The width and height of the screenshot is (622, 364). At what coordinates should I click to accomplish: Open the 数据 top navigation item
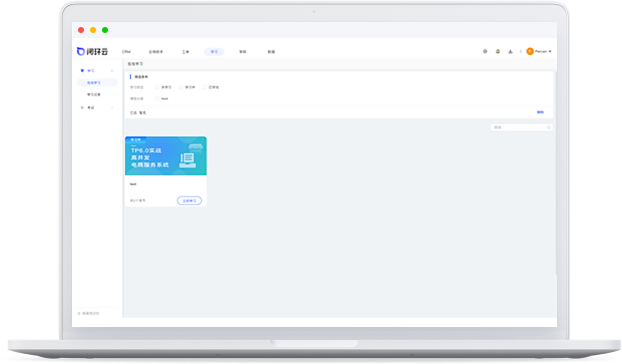pyautogui.click(x=271, y=52)
